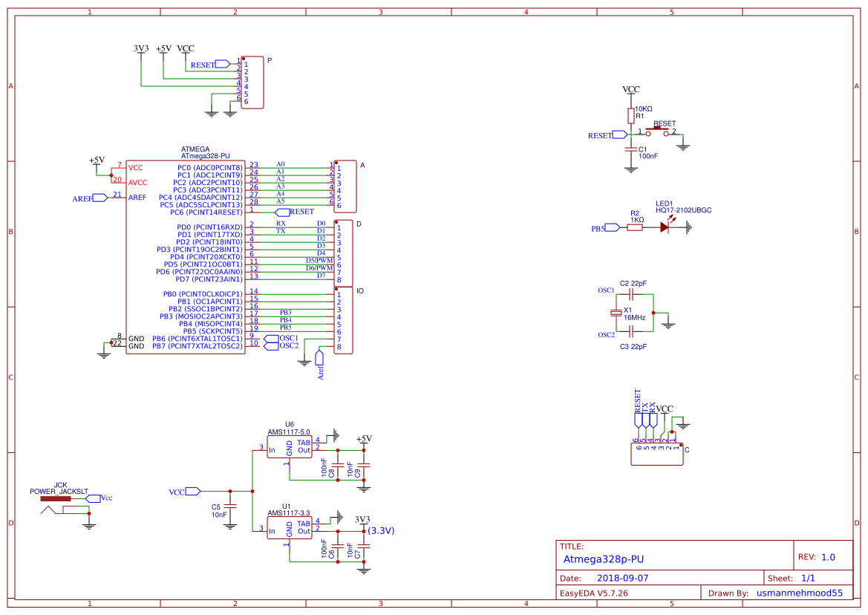Click the 6-pin header connector P
This screenshot has width=868, height=615.
252,83
